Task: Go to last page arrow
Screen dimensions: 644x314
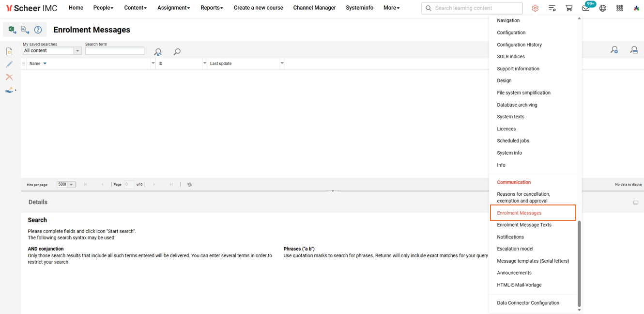Action: [x=171, y=185]
